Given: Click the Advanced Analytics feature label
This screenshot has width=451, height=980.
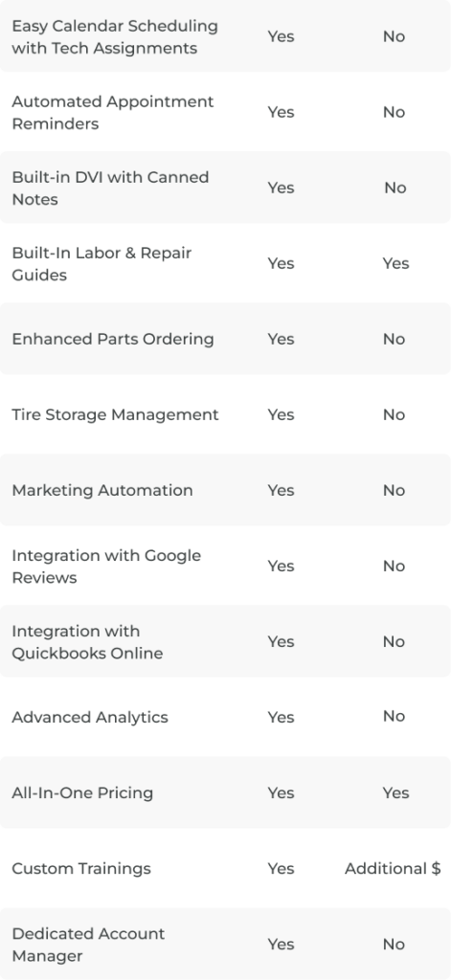Looking at the screenshot, I should coord(90,718).
